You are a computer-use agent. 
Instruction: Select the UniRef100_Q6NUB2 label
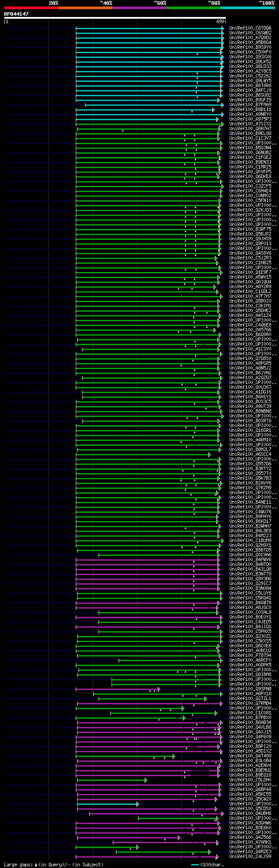(250, 152)
